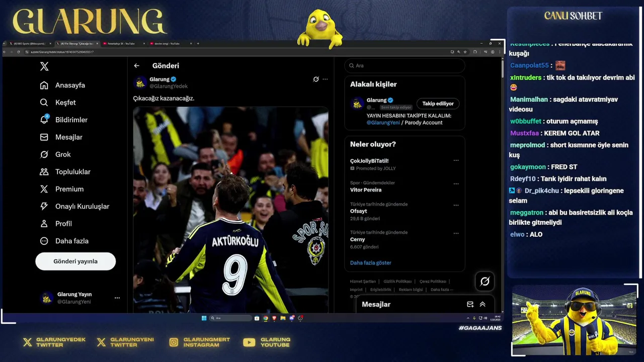The width and height of the screenshot is (644, 362).
Task: Open the Reklam bilgisi footer link
Action: (411, 290)
